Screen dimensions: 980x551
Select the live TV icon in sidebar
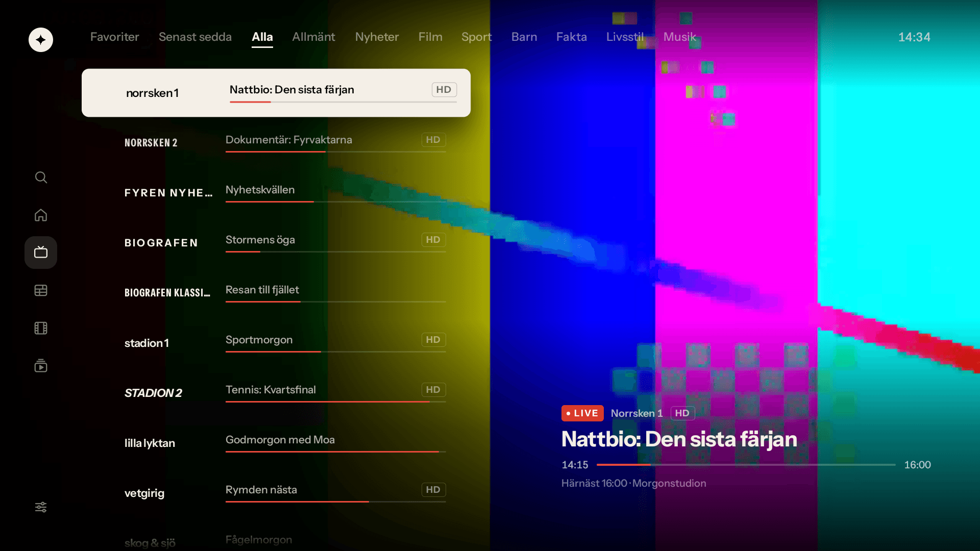pyautogui.click(x=41, y=253)
